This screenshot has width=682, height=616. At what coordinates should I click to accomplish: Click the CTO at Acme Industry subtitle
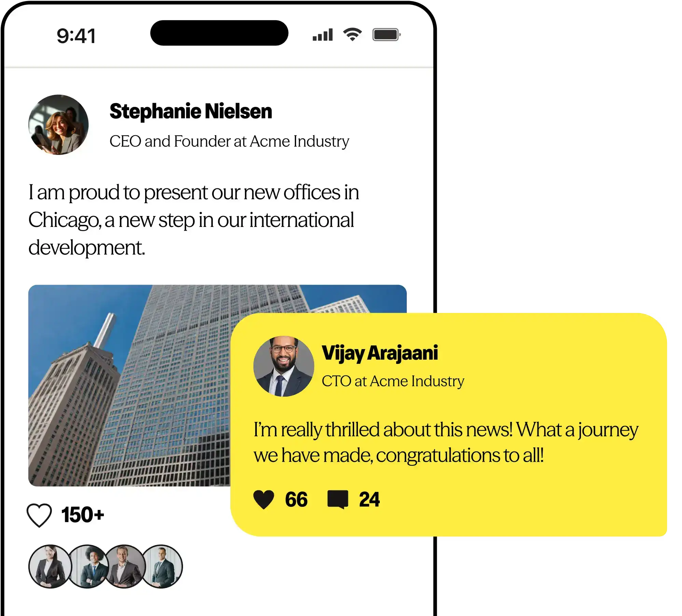pyautogui.click(x=393, y=381)
